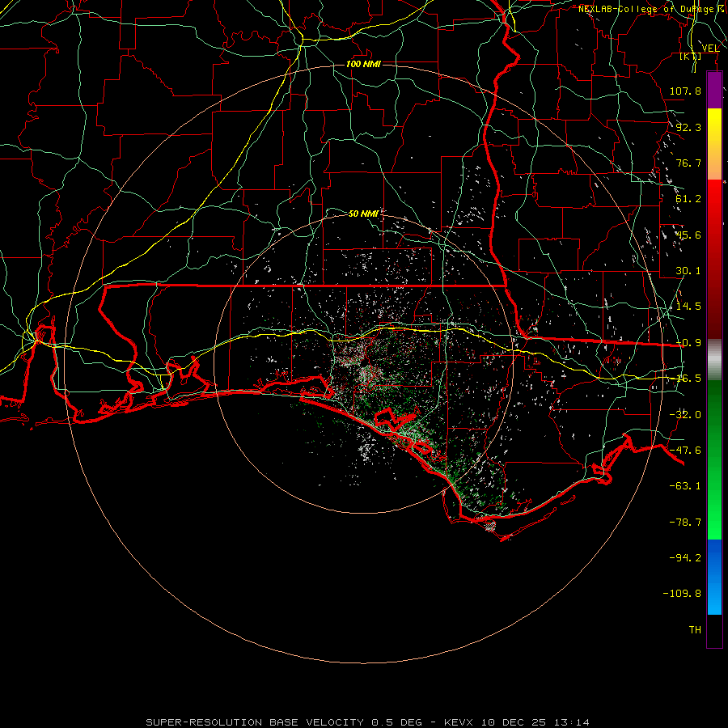Click the gray-white segment of the color bar

tap(714, 360)
